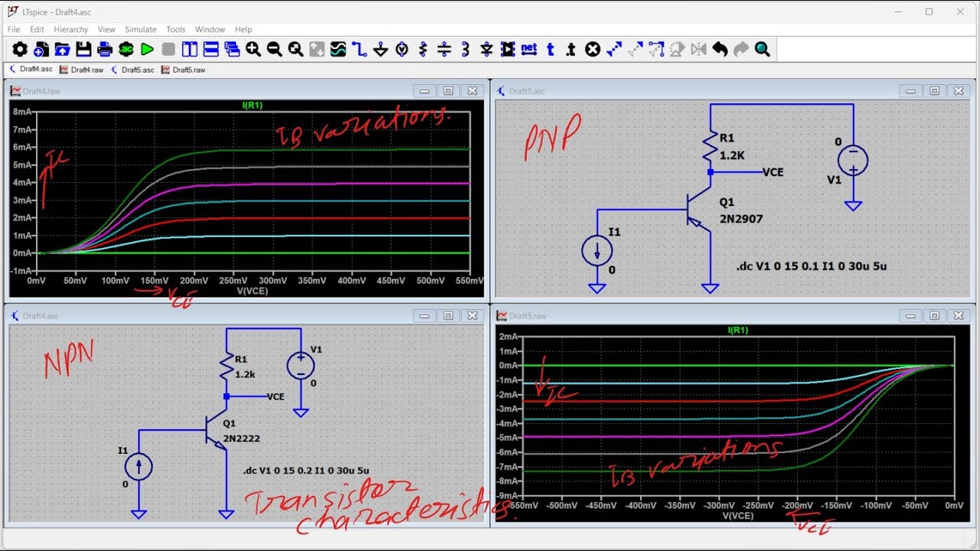980x551 pixels.
Task: Save the schematic with the floppy disk icon
Action: [83, 49]
